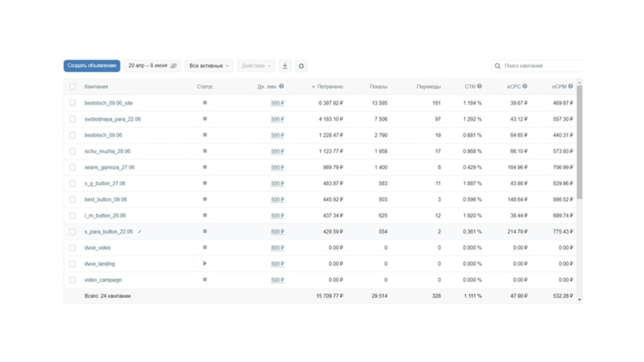
Task: Click the pencil edit icon beside s_para_button_22.06
Action: [140, 231]
